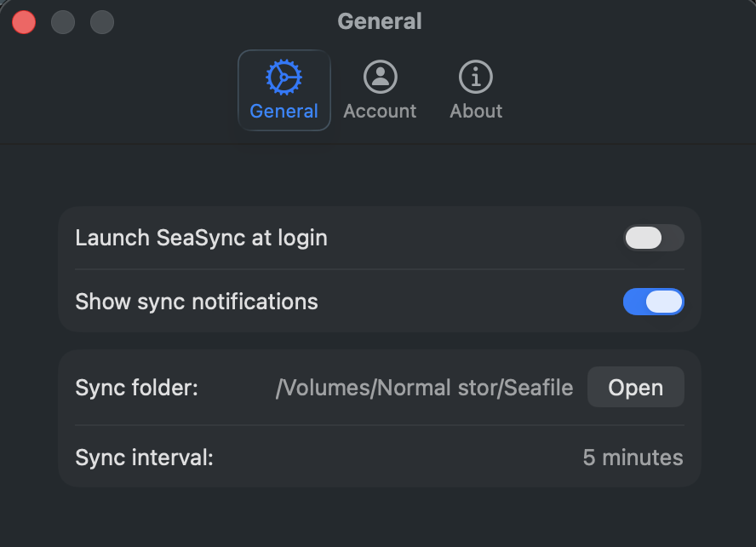Click the Sync interval value showing 5 minutes
Viewport: 756px width, 547px height.
tap(633, 458)
